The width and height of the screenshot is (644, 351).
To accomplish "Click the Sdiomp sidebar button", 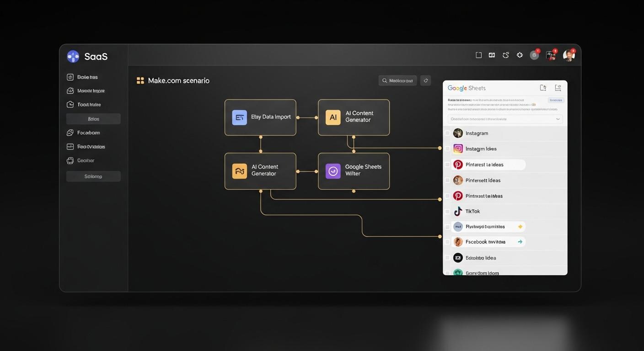I will (x=93, y=176).
